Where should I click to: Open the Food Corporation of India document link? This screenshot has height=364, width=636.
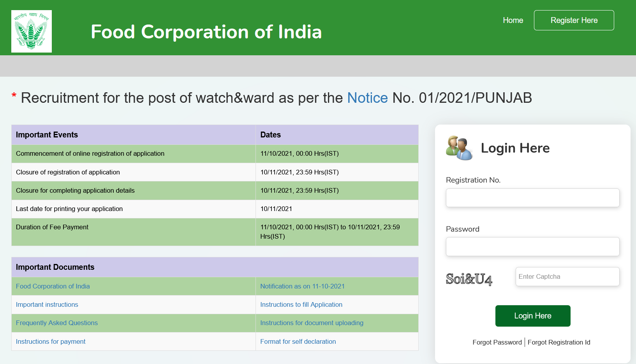[53, 286]
